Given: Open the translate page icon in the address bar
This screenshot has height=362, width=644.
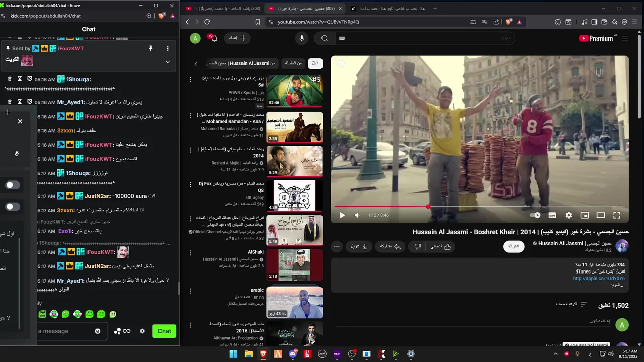Looking at the screenshot, I should pos(485,22).
